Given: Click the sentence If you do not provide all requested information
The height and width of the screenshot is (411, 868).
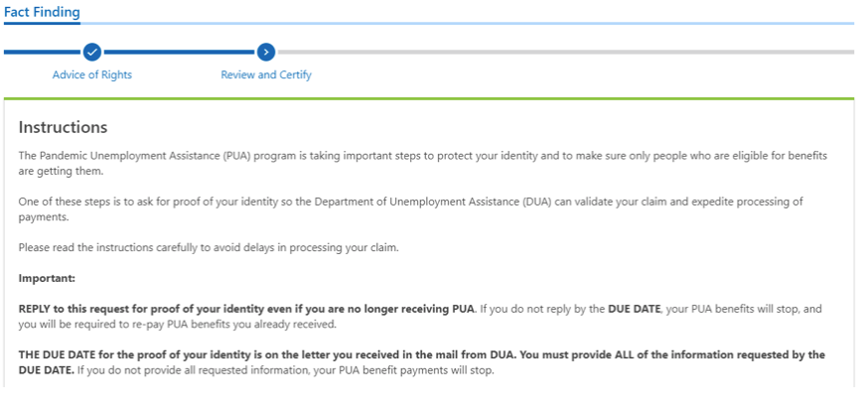Looking at the screenshot, I should (285, 369).
